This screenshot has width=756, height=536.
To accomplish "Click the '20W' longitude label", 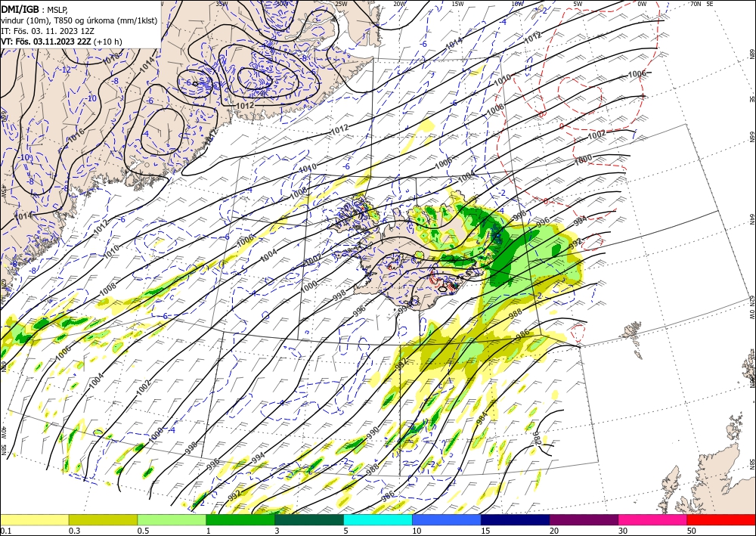I will click(x=399, y=3).
